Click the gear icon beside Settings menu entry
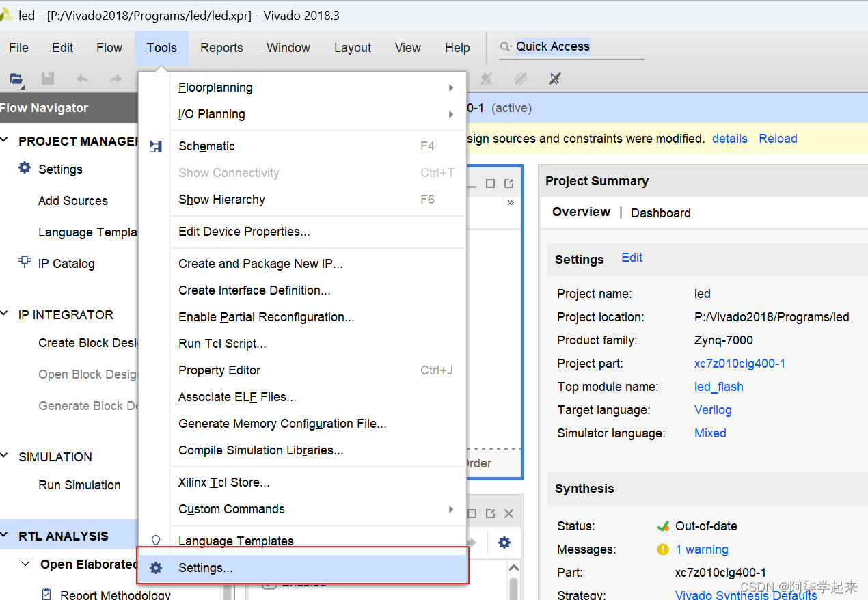868x600 pixels. tap(156, 568)
